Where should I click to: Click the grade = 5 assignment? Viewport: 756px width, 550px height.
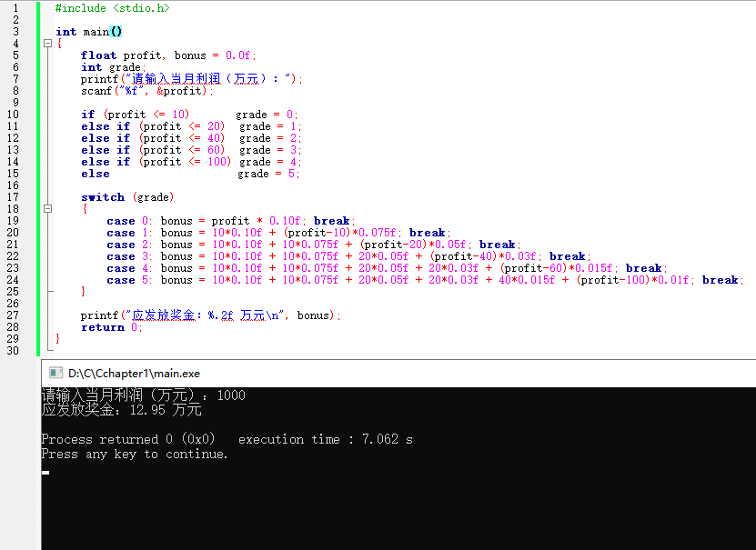point(268,174)
